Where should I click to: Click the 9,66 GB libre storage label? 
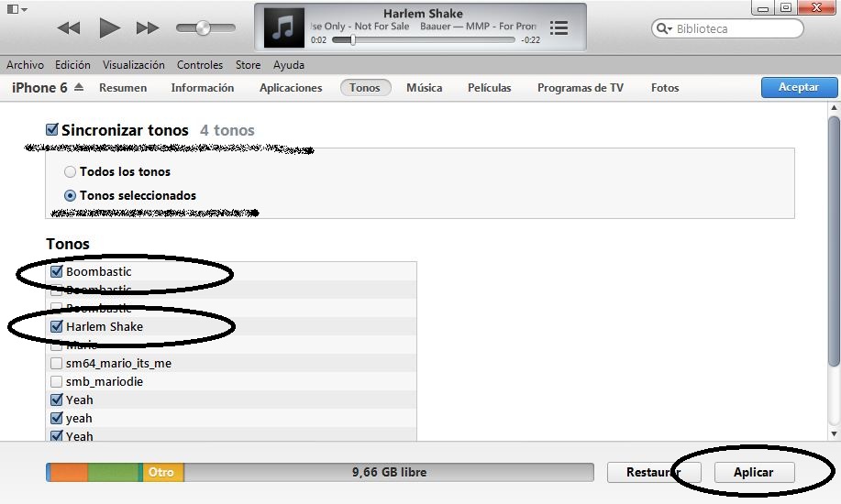click(x=389, y=472)
